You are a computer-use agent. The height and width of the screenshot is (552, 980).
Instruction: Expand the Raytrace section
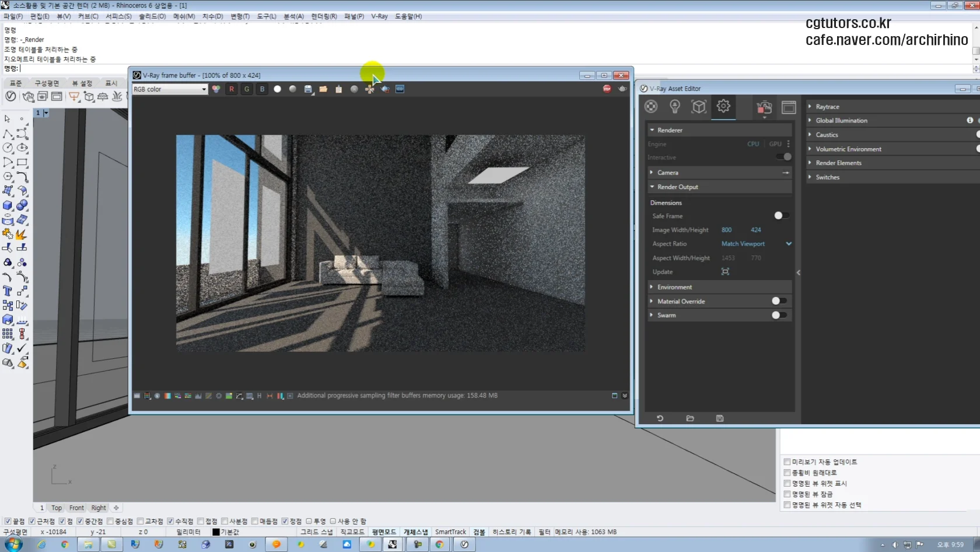(892, 107)
